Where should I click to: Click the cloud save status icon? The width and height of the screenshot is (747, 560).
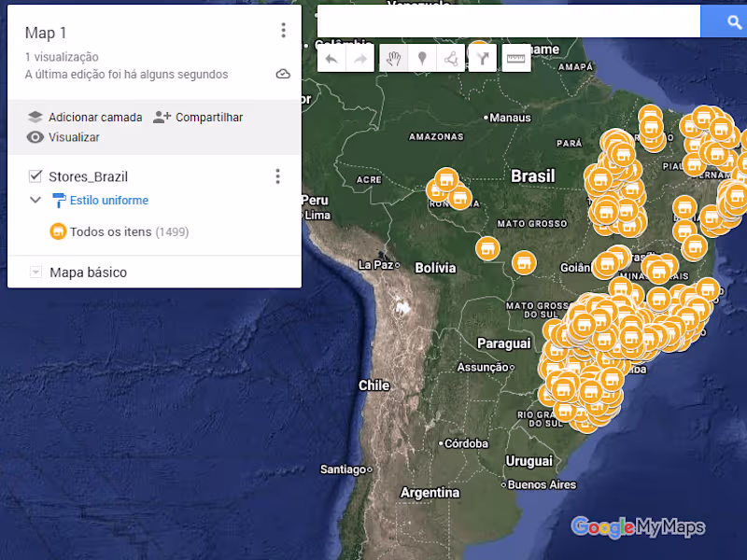[283, 74]
